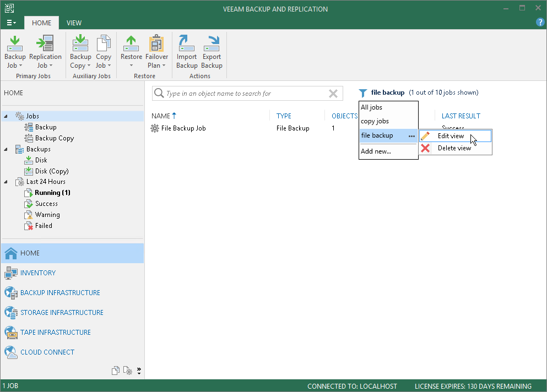Select Disk (Copy) under Backups
The image size is (547, 392).
tap(52, 171)
